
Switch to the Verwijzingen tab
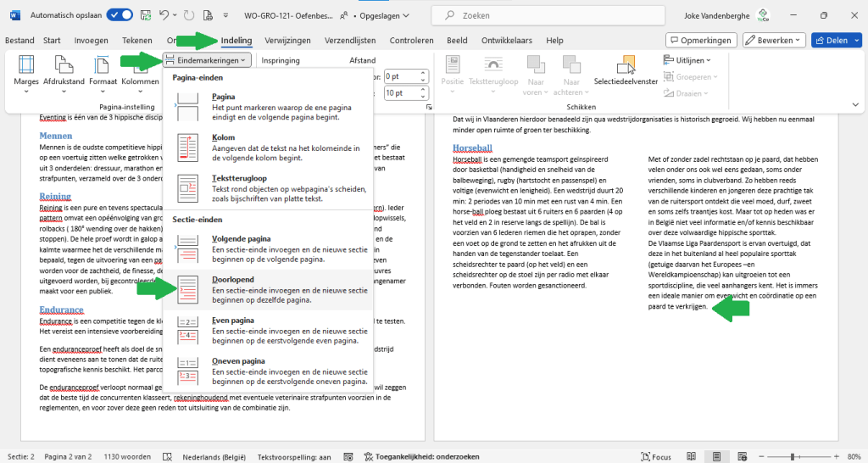coord(287,41)
